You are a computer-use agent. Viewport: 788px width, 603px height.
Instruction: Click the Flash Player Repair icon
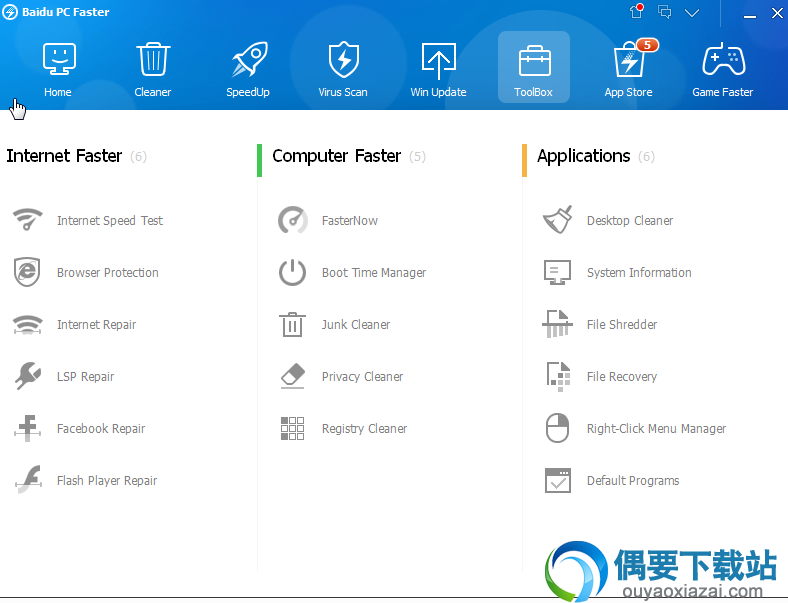[29, 480]
